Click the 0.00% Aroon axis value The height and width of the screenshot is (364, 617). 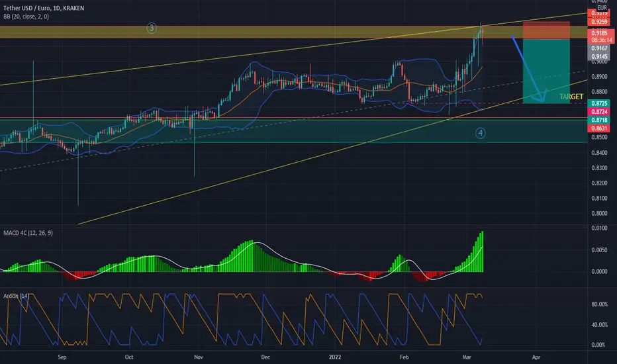coord(598,345)
